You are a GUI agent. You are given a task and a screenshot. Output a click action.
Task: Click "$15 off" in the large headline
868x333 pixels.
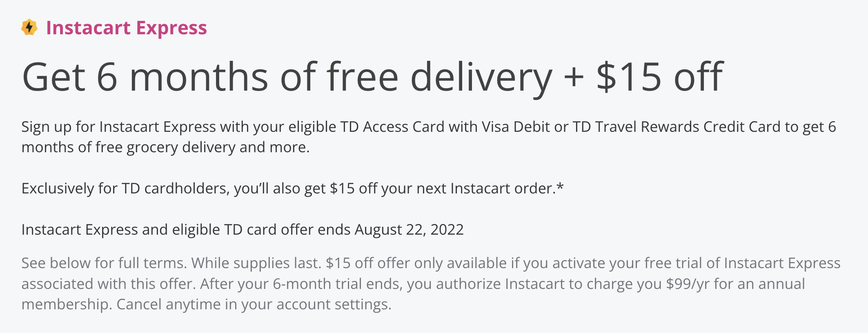click(x=659, y=77)
